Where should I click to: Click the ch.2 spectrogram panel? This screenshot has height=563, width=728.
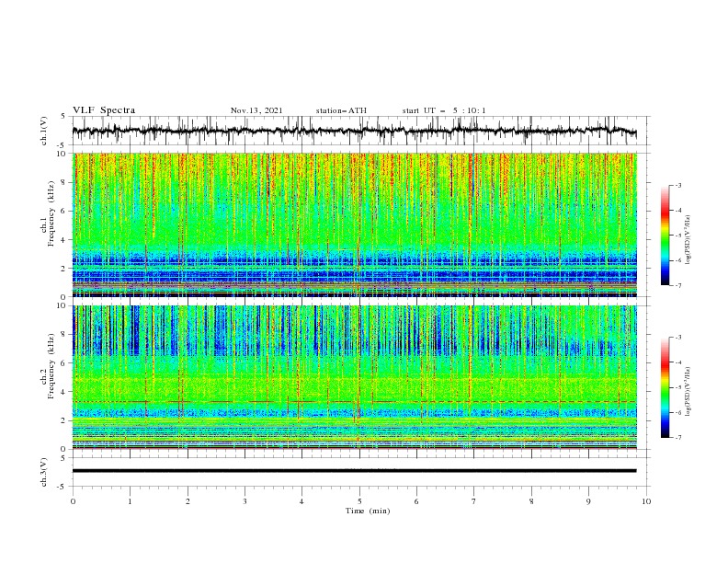(354, 377)
